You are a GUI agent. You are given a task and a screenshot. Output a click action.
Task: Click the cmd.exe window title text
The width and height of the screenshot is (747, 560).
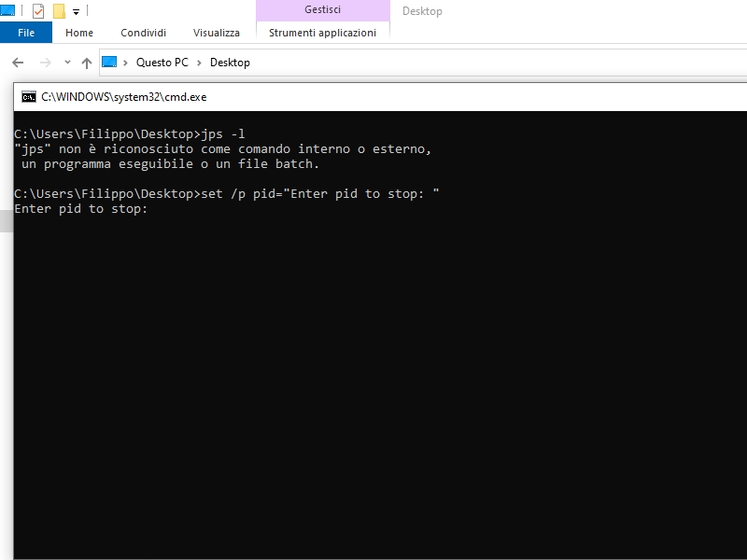[x=124, y=97]
